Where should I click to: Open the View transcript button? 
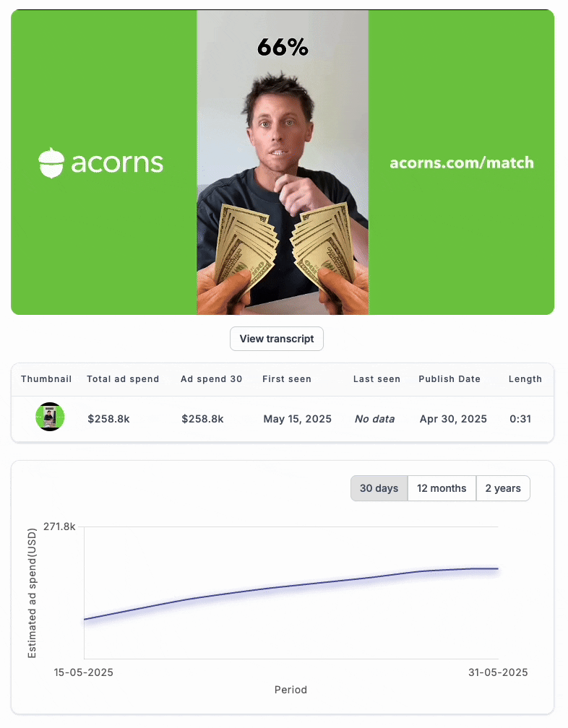click(277, 339)
